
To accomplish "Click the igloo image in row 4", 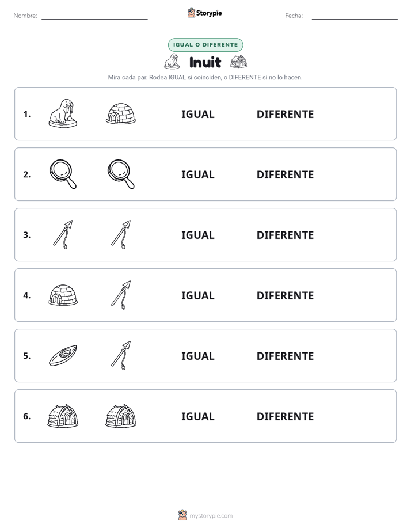I will click(x=63, y=295).
